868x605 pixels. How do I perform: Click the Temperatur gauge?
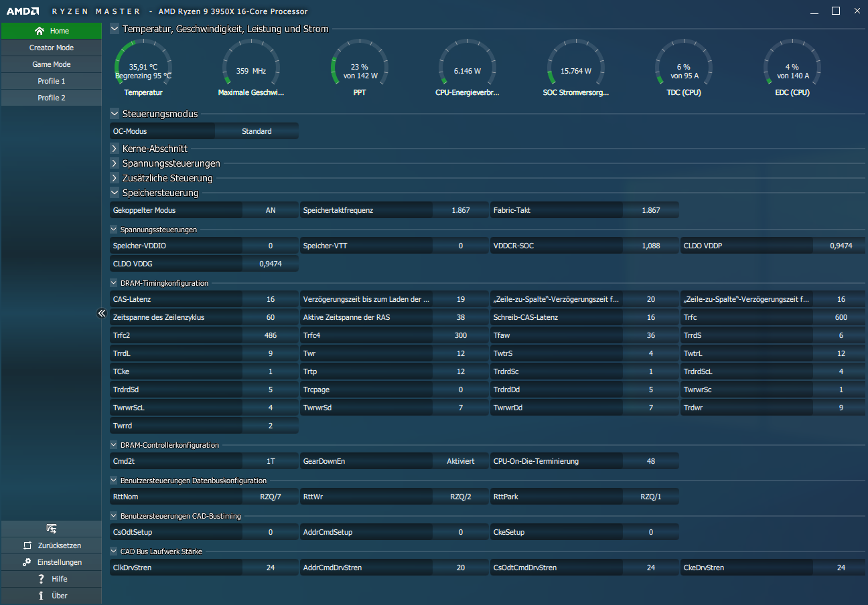click(143, 68)
